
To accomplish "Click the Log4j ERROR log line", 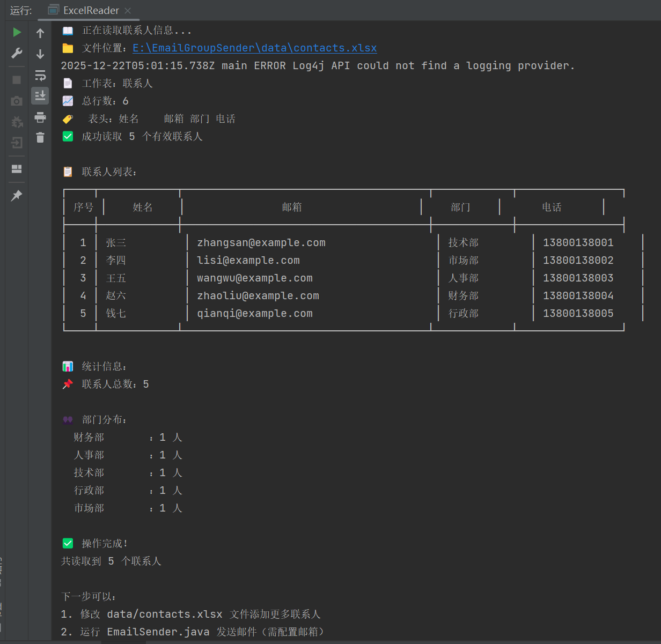I will click(318, 65).
